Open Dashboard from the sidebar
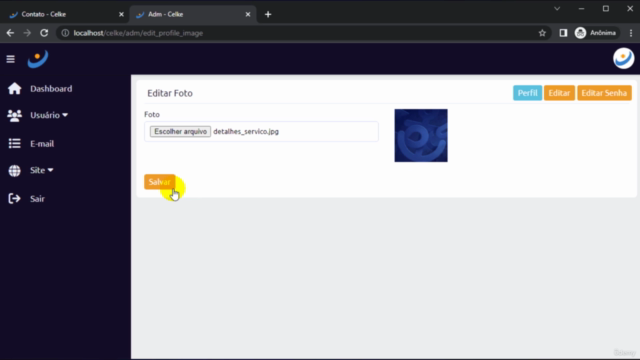Screen dimensions: 640x360 [51, 89]
